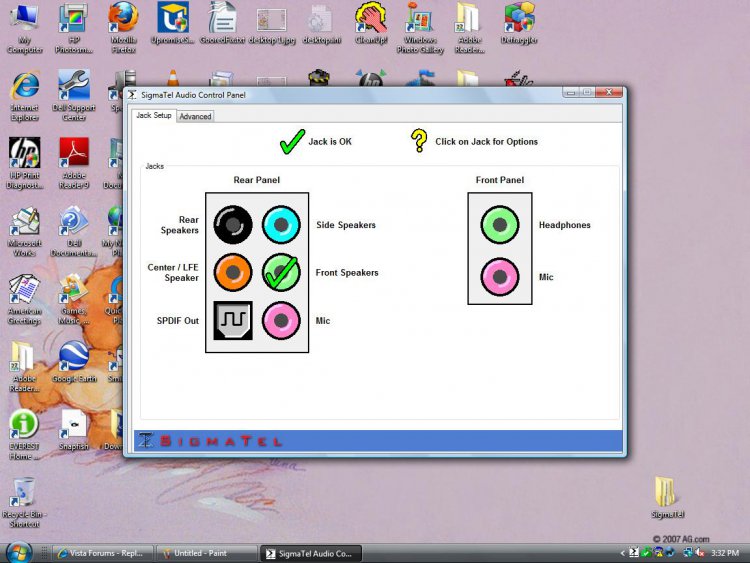Click the SPDIF Out optical jack
Viewport: 750px width, 563px height.
click(232, 320)
